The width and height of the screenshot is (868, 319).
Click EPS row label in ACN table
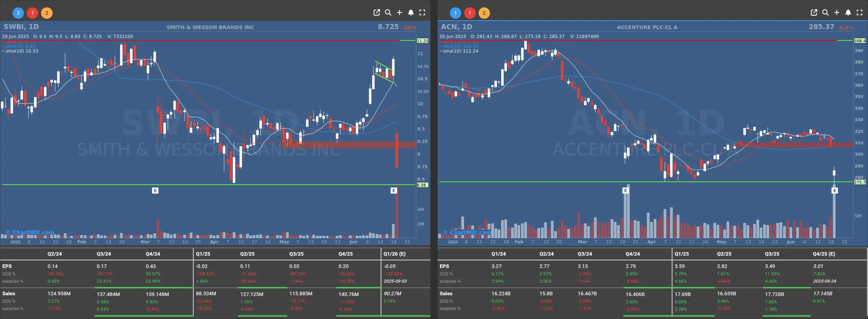tap(444, 266)
